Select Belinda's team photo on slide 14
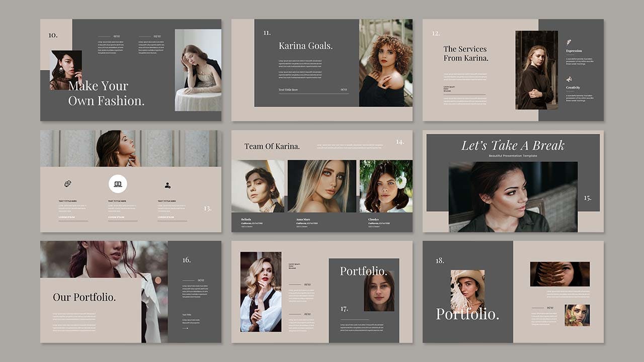This screenshot has width=644, height=362. point(258,186)
